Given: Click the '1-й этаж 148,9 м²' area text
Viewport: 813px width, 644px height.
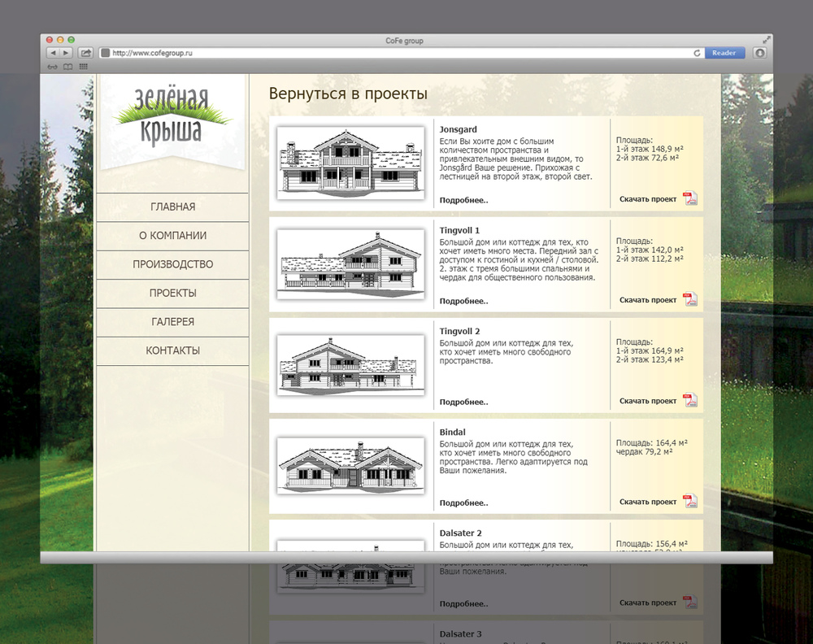Looking at the screenshot, I should click(x=648, y=150).
